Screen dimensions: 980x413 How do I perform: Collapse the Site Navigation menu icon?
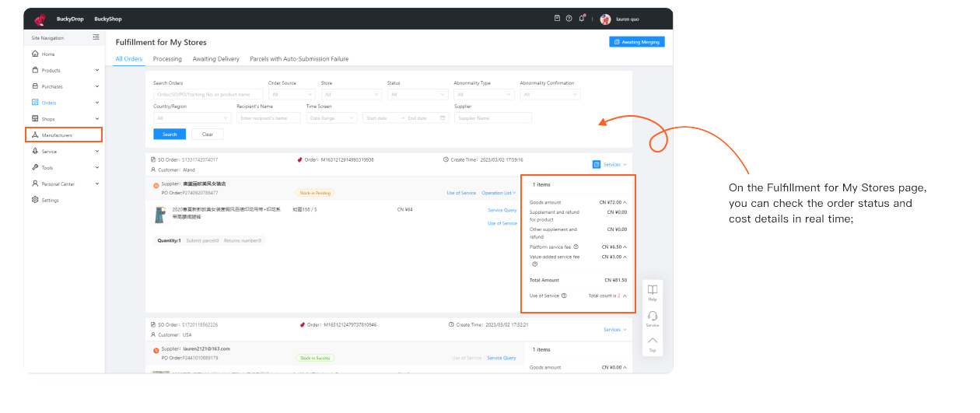(x=96, y=37)
